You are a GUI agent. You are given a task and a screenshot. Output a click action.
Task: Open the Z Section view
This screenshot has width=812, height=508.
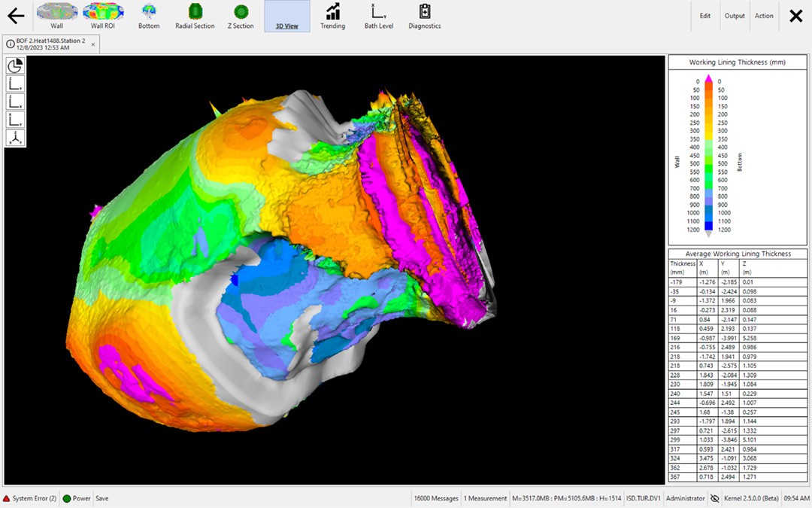click(x=241, y=16)
